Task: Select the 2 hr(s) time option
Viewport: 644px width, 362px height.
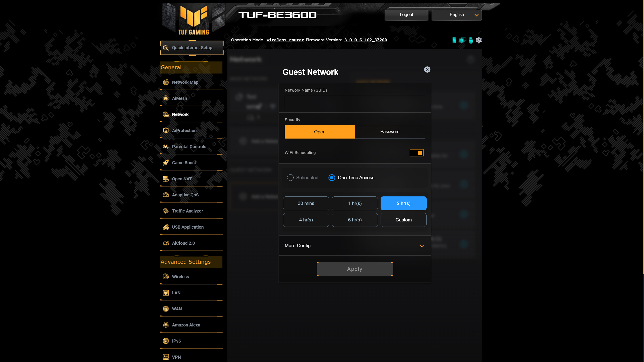Action: pos(403,203)
